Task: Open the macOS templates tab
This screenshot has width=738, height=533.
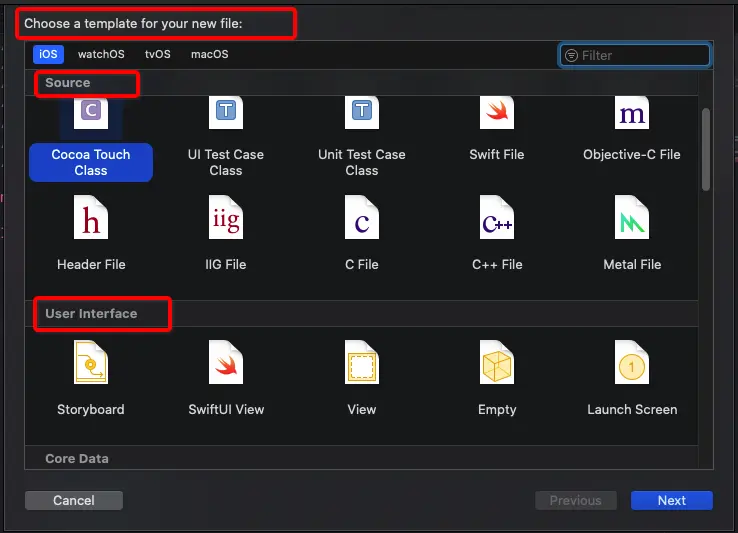Action: (x=209, y=54)
